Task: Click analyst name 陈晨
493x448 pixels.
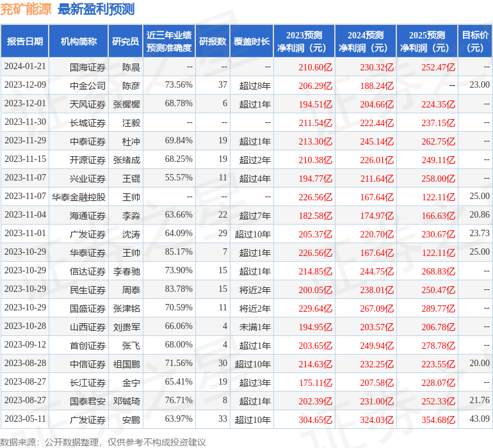Action: tap(131, 67)
